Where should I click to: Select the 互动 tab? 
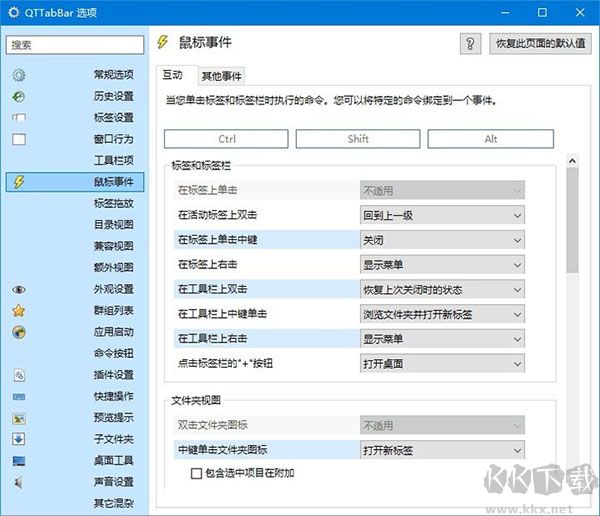tap(173, 75)
